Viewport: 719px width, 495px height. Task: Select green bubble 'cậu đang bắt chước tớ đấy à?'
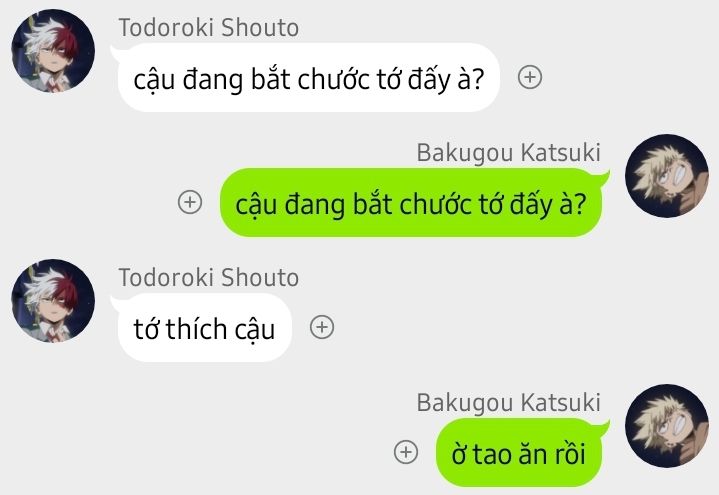pyautogui.click(x=415, y=202)
